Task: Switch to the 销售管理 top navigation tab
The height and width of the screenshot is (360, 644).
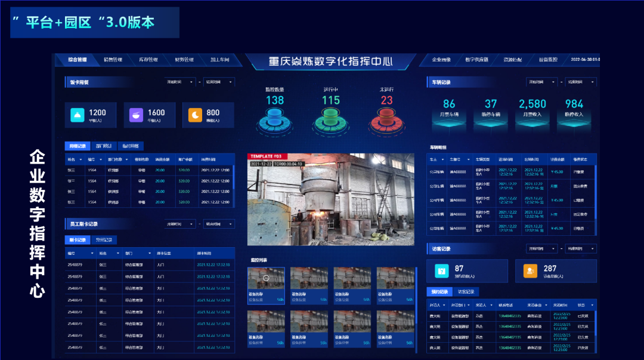Action: [113, 60]
